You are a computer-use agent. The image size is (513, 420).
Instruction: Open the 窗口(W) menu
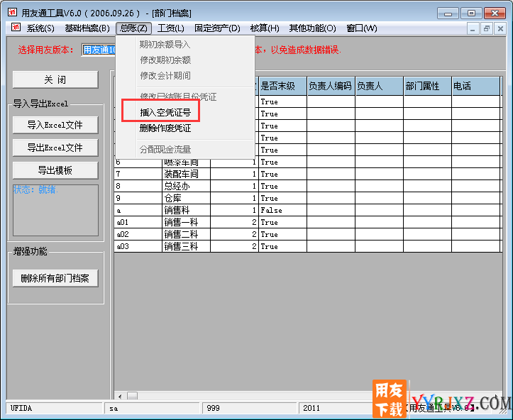pyautogui.click(x=362, y=28)
